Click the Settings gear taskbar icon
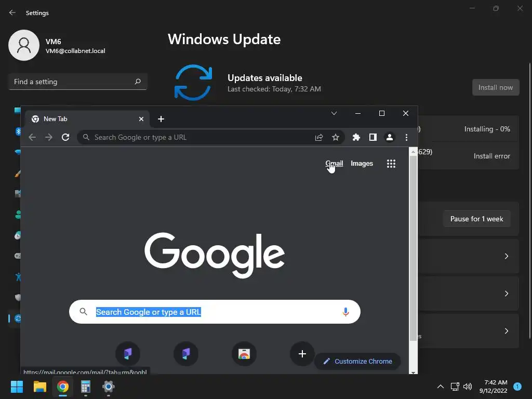The width and height of the screenshot is (532, 399). [x=109, y=387]
